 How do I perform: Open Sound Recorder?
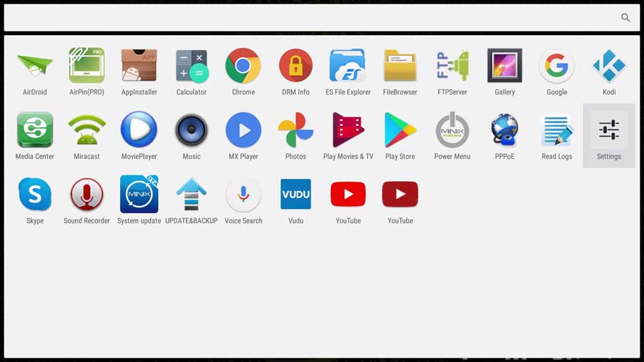click(x=87, y=194)
